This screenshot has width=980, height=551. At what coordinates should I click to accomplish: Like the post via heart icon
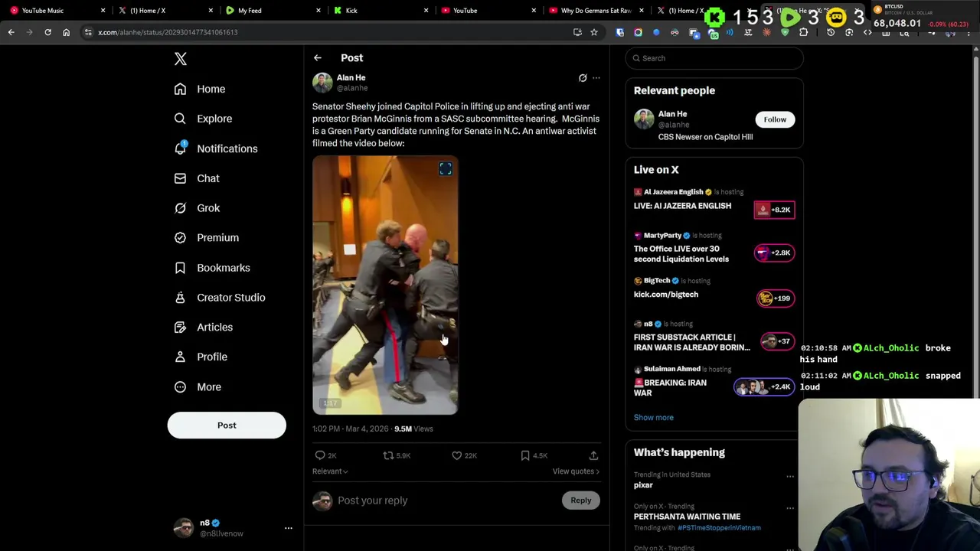(x=464, y=455)
